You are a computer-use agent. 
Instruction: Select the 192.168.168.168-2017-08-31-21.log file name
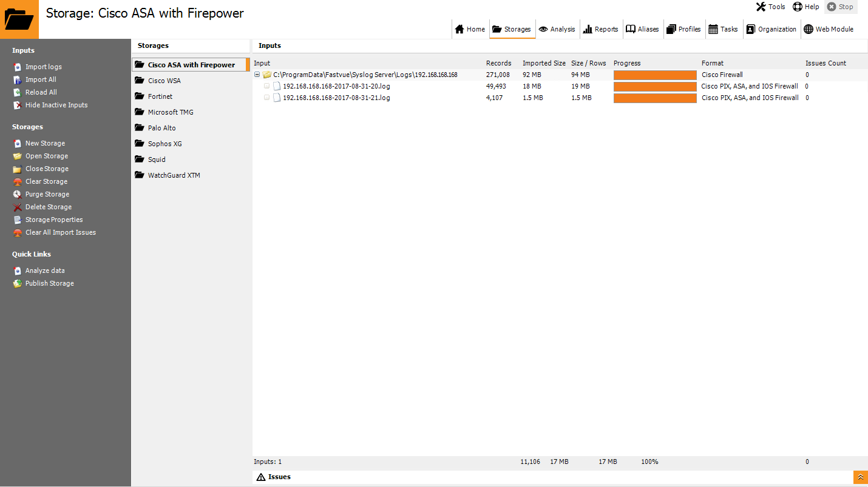tap(336, 98)
